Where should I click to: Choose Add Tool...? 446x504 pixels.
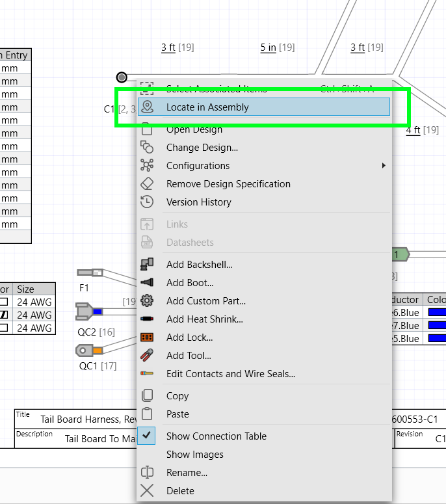264,356
